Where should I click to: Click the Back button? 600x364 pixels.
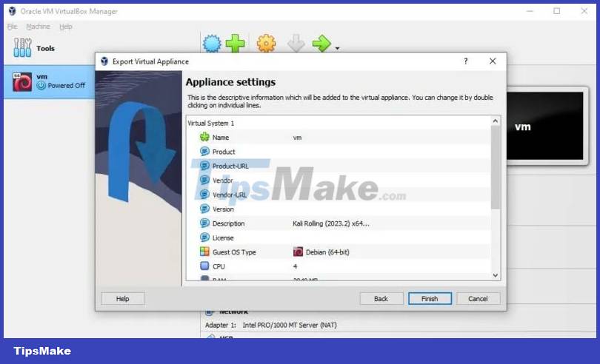pos(381,299)
